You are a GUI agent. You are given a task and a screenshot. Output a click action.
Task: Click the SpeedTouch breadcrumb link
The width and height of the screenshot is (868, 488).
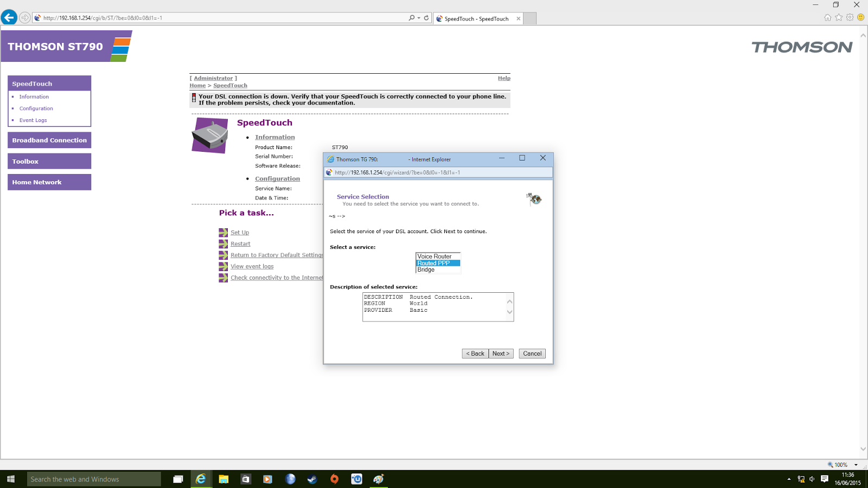(x=230, y=86)
